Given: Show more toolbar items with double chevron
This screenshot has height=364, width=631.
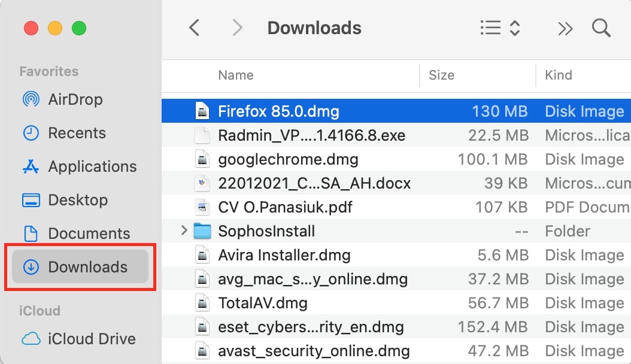Looking at the screenshot, I should click(565, 29).
